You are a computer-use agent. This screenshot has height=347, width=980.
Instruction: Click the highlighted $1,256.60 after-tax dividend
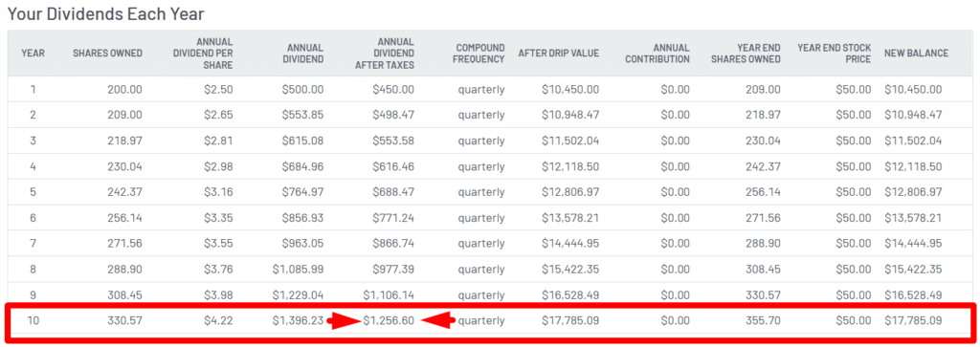click(389, 321)
